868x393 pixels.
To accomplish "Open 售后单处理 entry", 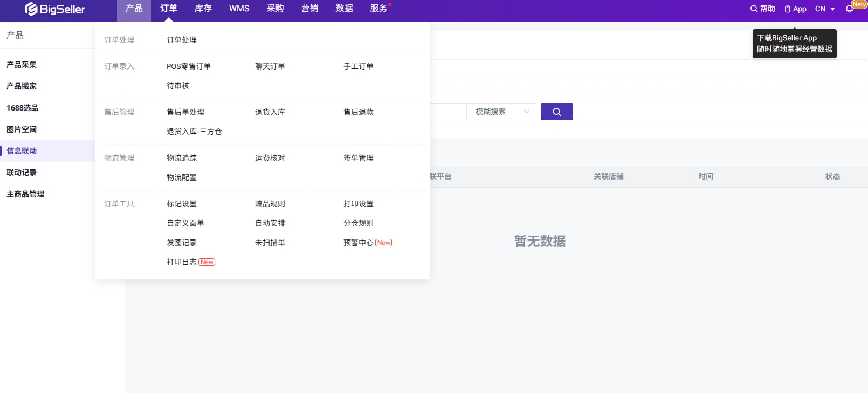I will pos(185,112).
